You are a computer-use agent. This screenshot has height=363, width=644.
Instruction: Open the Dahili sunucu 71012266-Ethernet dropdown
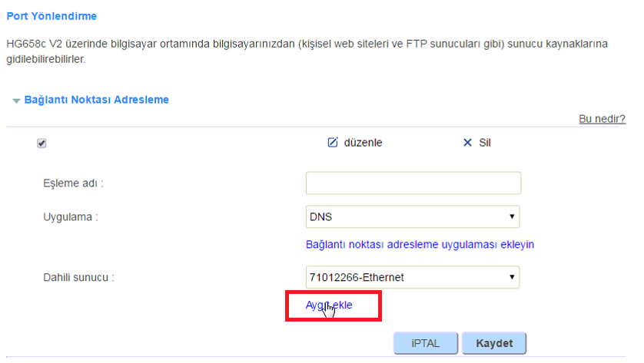point(413,277)
